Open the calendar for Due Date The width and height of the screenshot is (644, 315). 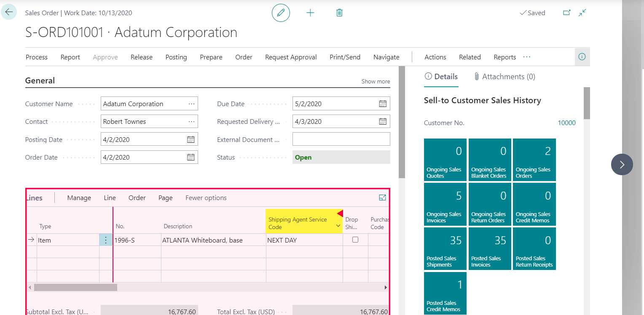(383, 104)
